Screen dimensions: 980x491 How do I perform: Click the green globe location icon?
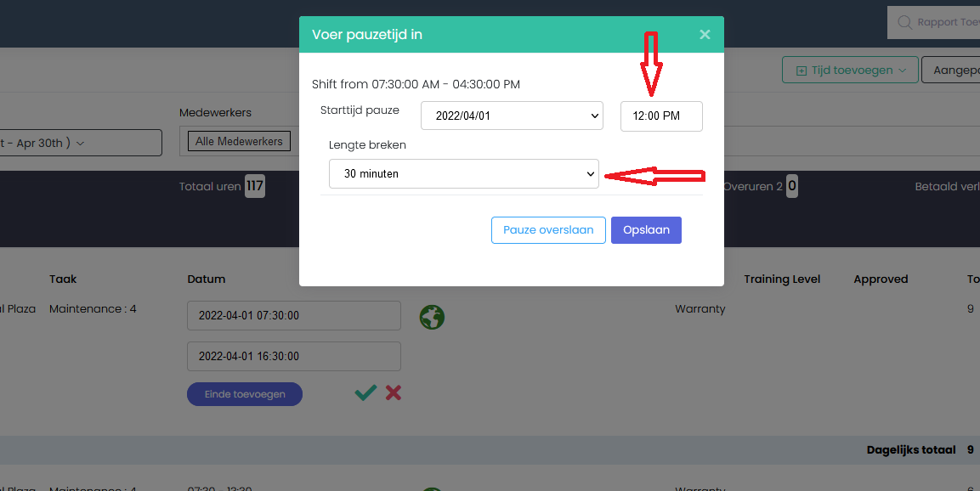click(433, 317)
